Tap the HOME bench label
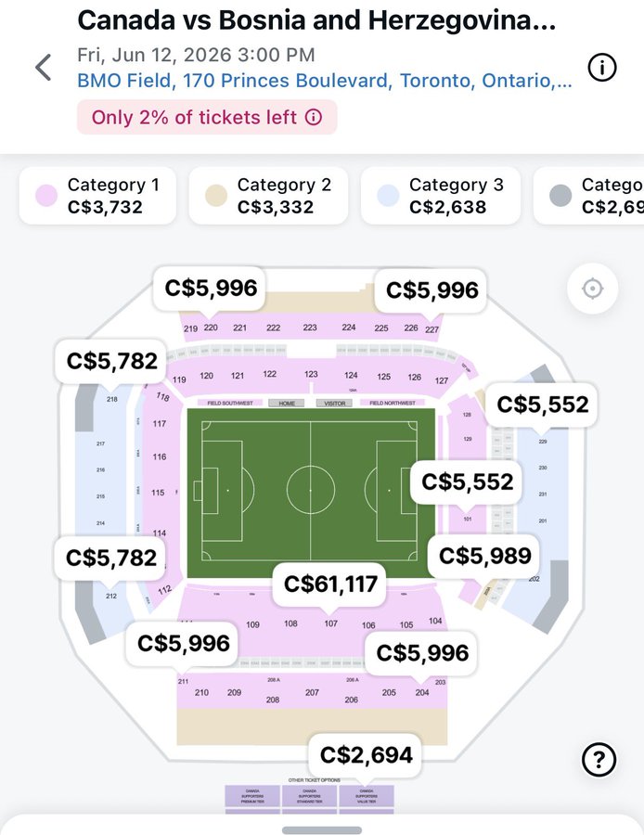Viewport: 644px width, 835px height. tap(287, 404)
